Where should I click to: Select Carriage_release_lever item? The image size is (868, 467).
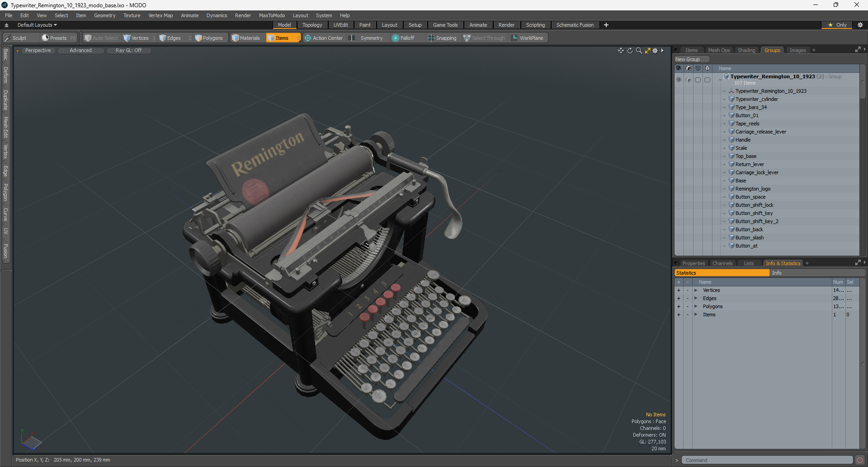(760, 132)
